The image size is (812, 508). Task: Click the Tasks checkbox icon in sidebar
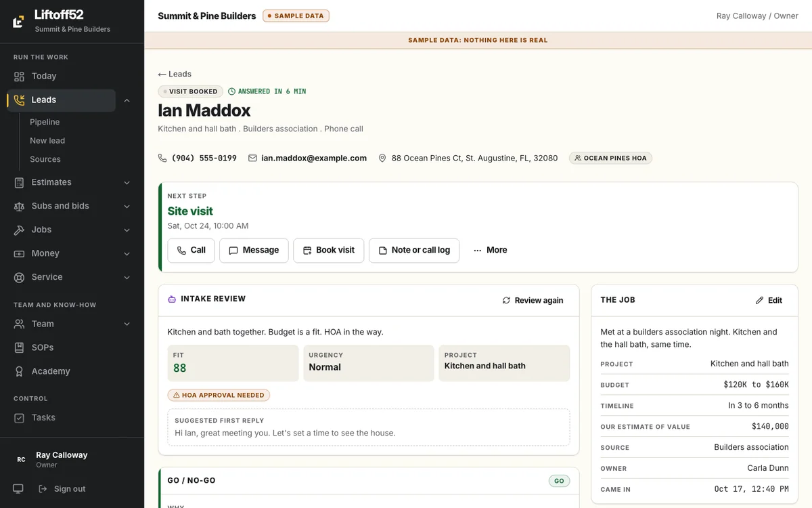19,418
